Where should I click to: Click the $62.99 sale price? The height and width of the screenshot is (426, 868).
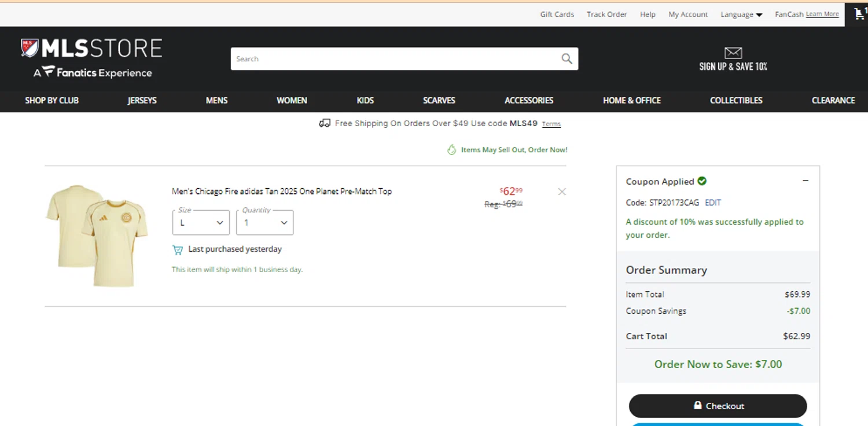click(511, 191)
